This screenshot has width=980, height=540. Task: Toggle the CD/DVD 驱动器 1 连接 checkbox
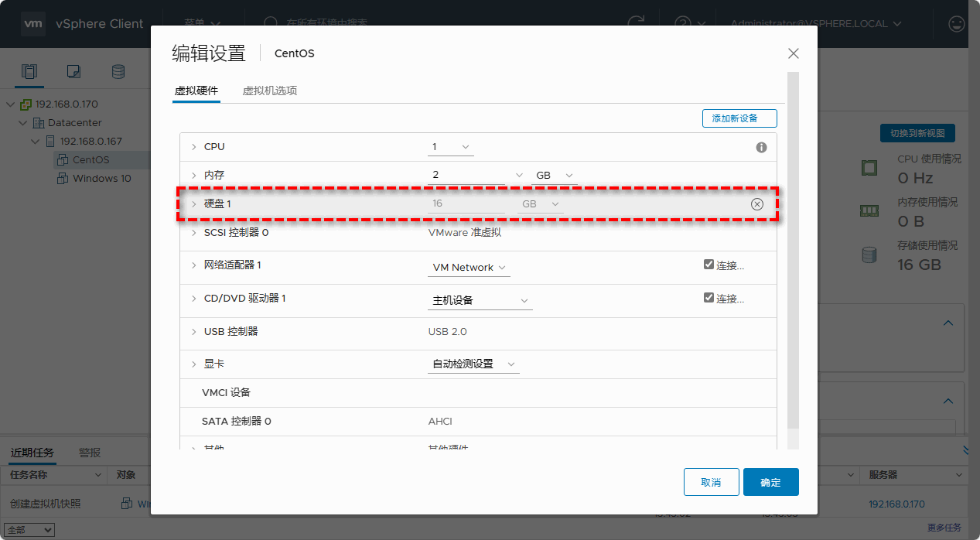709,298
